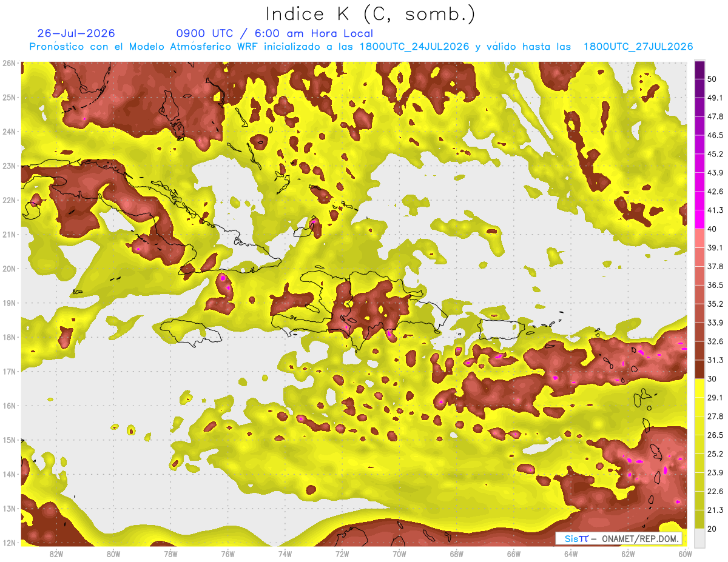The image size is (728, 562).
Task: Click the 66W longitude label
Action: tap(514, 554)
